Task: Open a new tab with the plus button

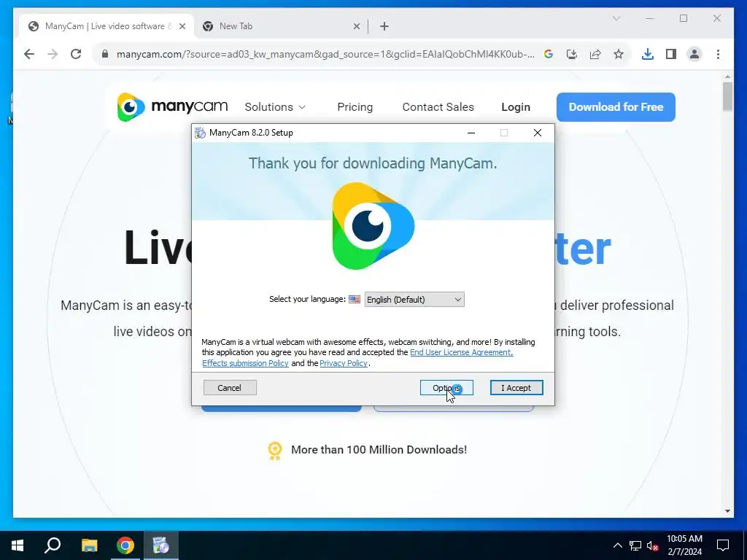Action: (x=384, y=26)
